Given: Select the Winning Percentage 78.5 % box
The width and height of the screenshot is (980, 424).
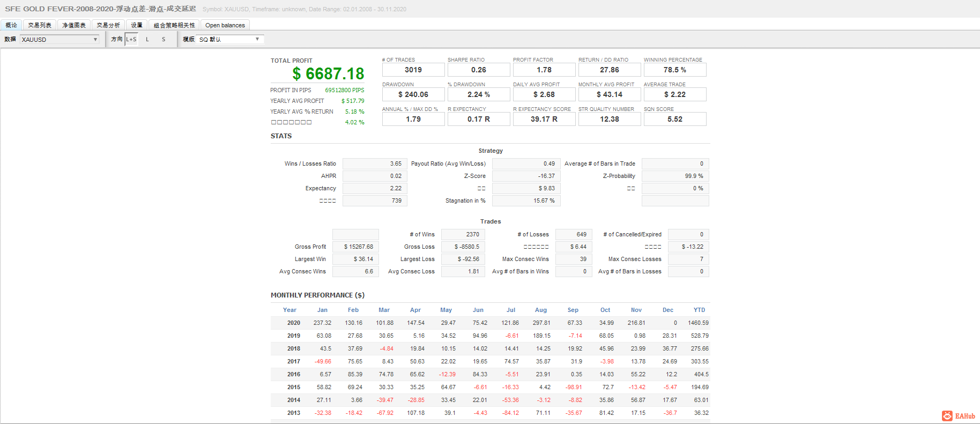Looking at the screenshot, I should click(675, 70).
